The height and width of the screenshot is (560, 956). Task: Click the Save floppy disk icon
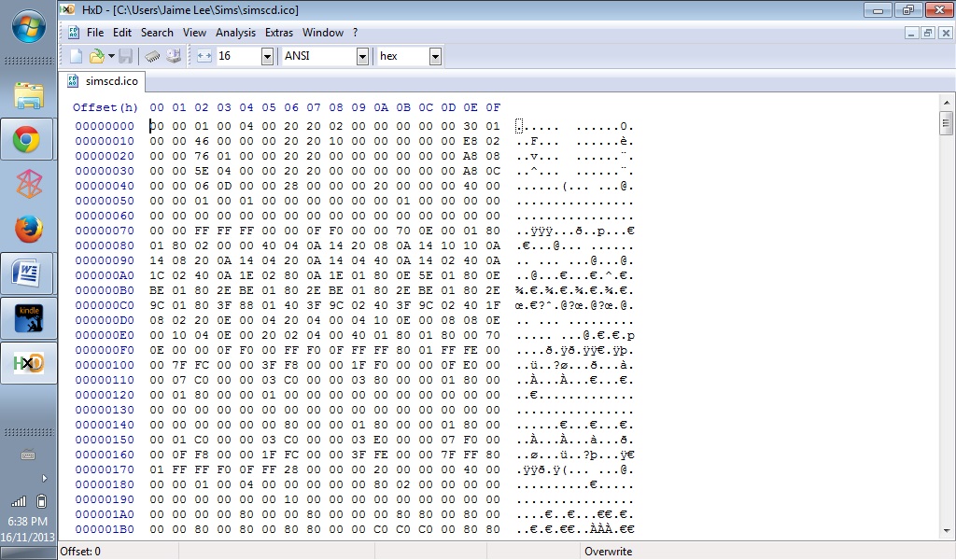(126, 56)
